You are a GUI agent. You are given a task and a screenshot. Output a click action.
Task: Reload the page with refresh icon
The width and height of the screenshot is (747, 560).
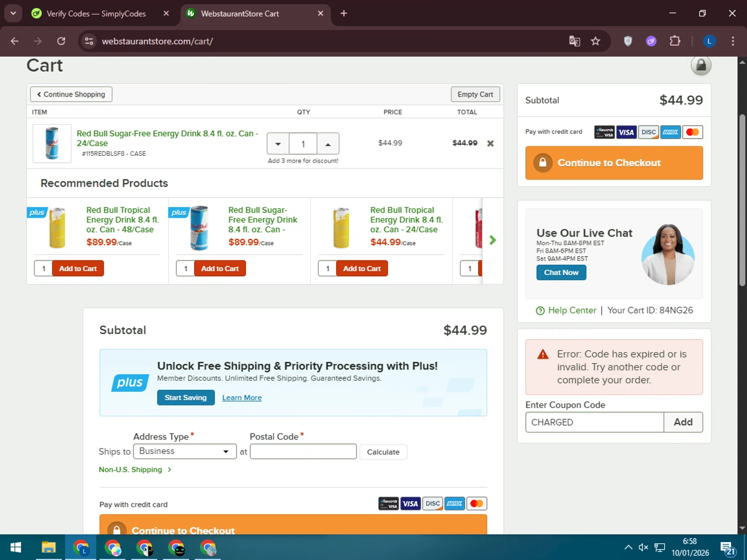coord(61,41)
